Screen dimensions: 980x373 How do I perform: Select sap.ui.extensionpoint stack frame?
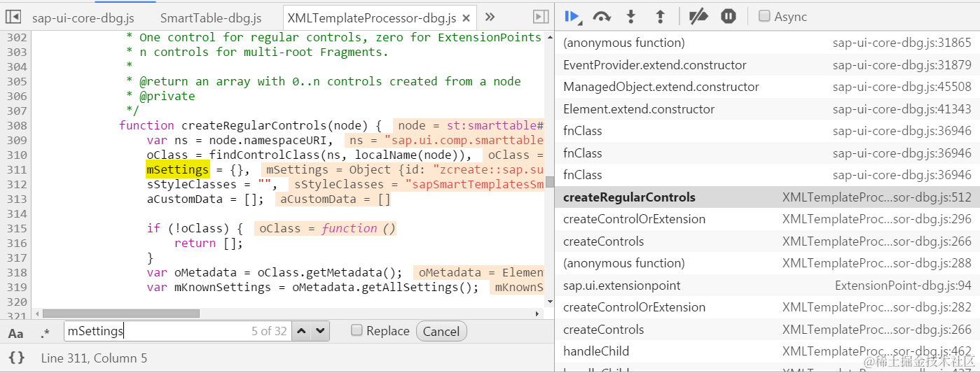[x=767, y=285]
